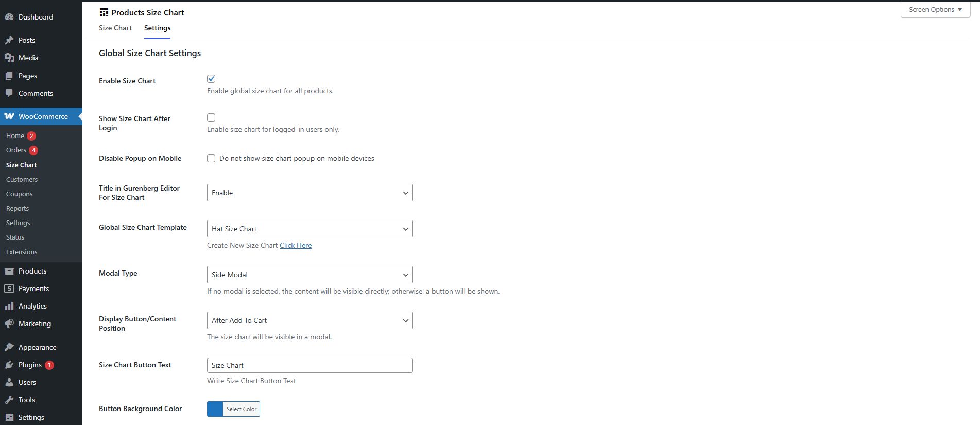
Task: Switch to the Size Chart tab
Action: pyautogui.click(x=115, y=28)
